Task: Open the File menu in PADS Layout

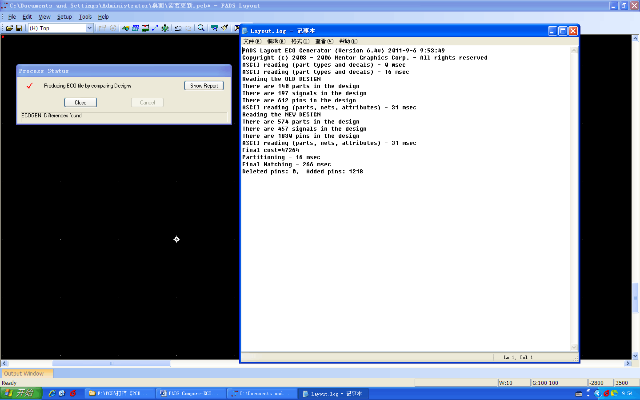Action: click(9, 17)
